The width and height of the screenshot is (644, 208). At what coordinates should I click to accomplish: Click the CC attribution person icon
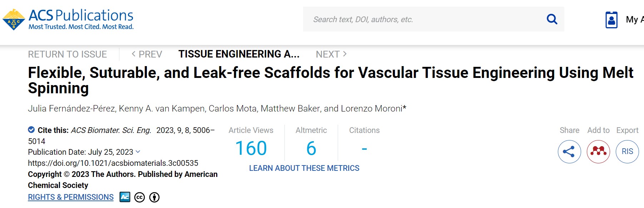point(154,197)
